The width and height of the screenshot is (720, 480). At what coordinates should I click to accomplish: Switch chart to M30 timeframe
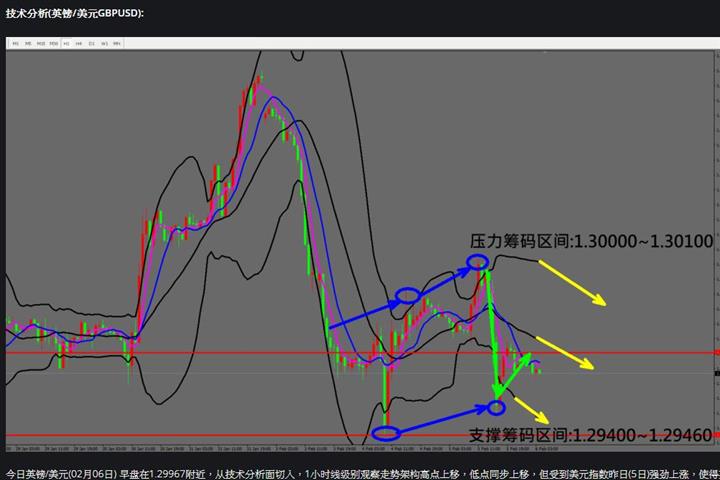54,44
